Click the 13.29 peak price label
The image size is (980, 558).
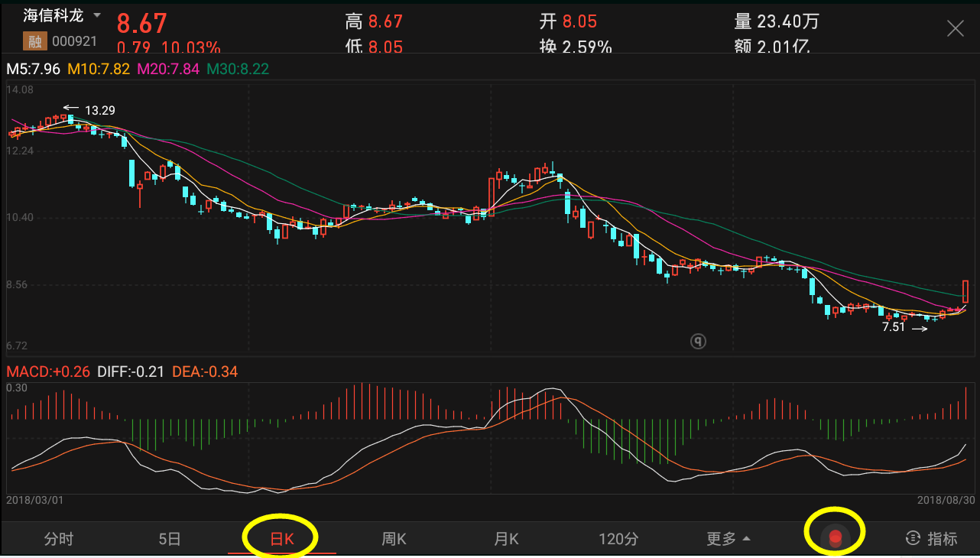click(100, 111)
